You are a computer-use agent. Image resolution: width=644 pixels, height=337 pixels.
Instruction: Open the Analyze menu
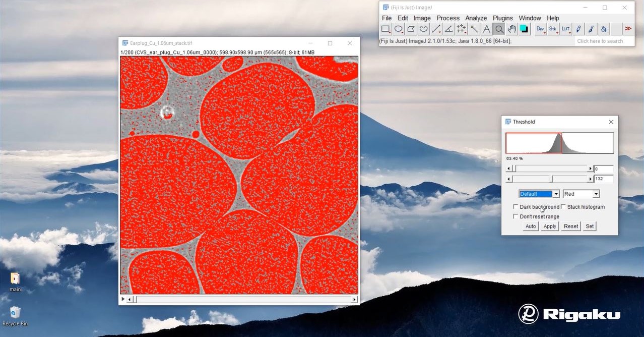click(475, 18)
